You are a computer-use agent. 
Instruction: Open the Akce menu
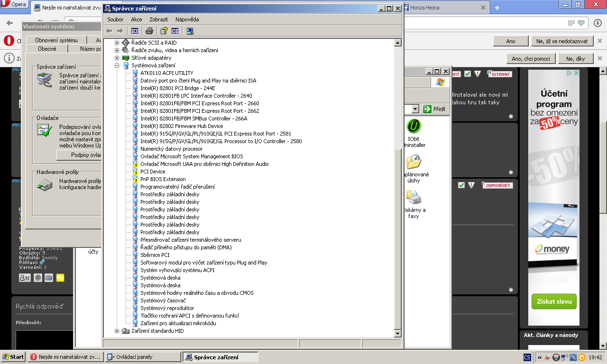136,19
